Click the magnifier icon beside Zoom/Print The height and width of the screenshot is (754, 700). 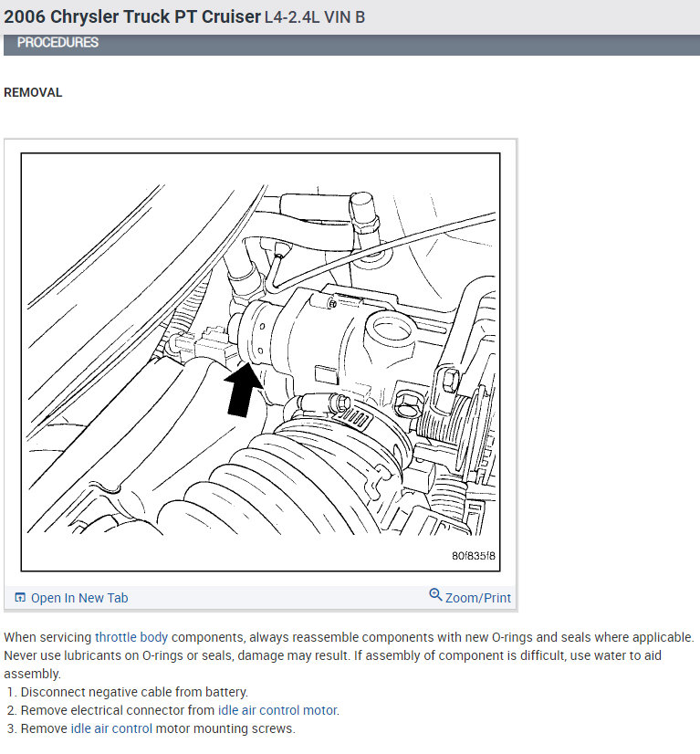435,595
